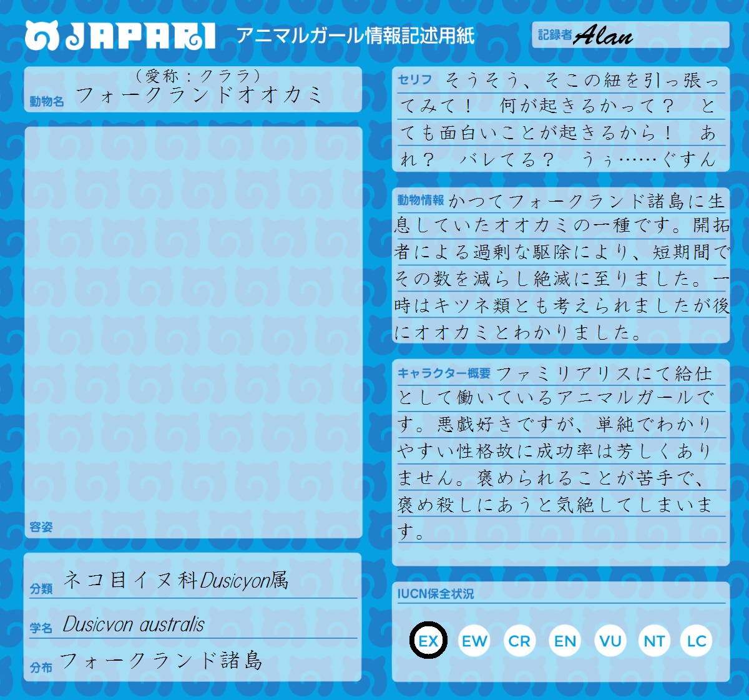Click the scientific name Dusicyon australis

tap(134, 624)
